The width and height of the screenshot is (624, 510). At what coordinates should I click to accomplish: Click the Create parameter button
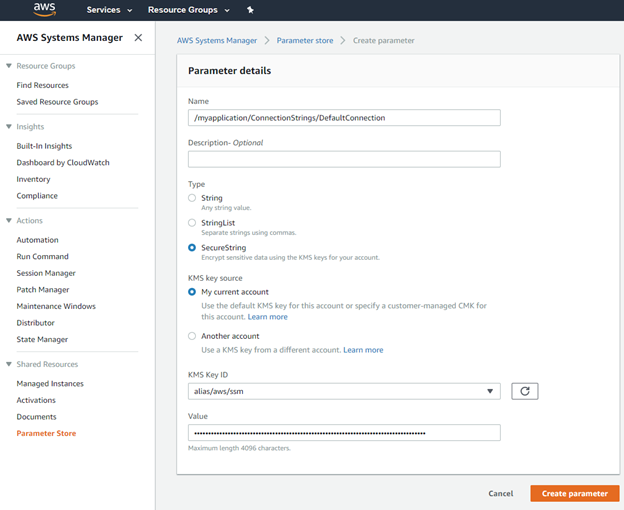pyautogui.click(x=575, y=493)
